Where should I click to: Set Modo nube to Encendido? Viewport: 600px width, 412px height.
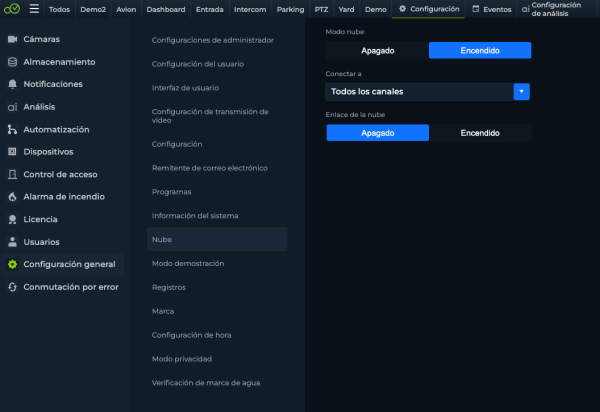[480, 50]
